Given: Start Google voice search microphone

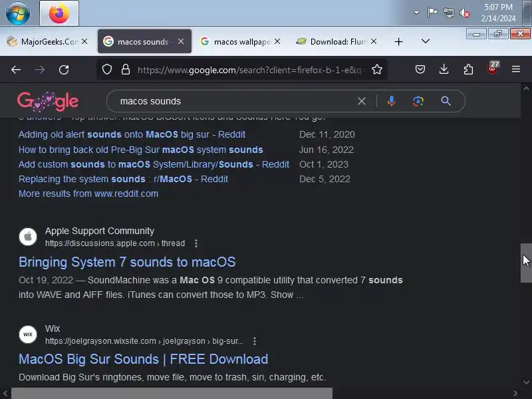Looking at the screenshot, I should point(392,101).
